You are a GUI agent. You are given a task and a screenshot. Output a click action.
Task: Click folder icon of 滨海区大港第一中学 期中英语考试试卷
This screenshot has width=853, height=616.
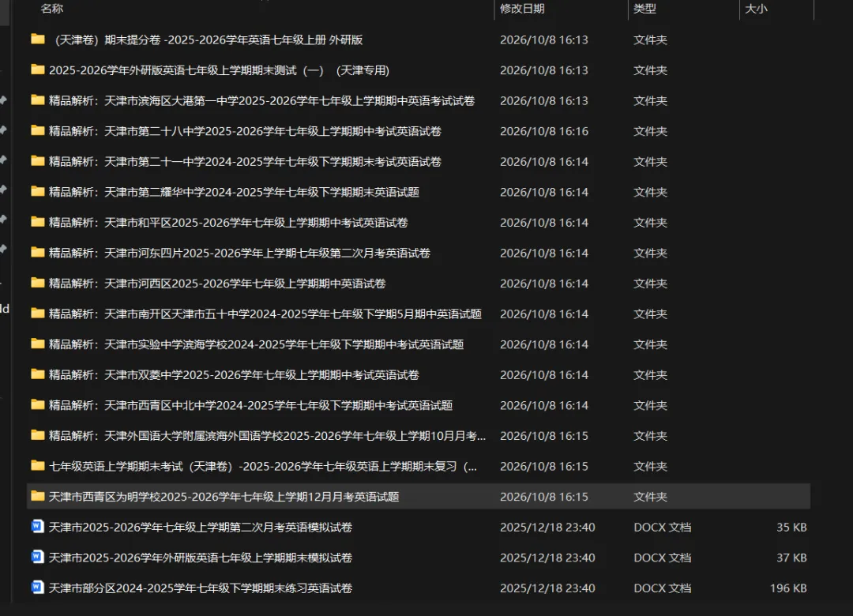[x=38, y=100]
